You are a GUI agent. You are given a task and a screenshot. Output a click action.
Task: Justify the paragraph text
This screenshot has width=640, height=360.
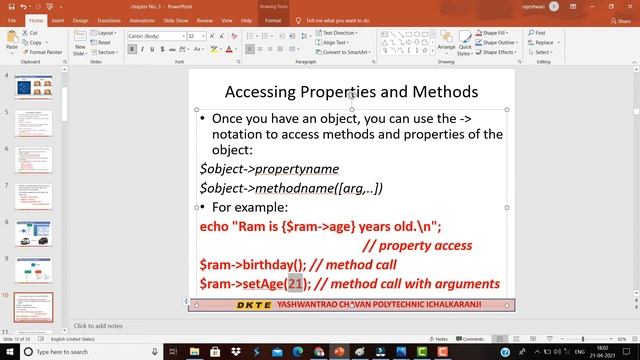click(x=280, y=49)
